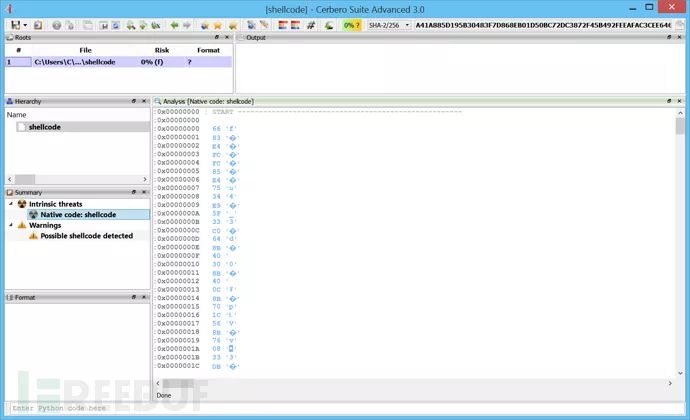Collapse the Intrinsic threats group
This screenshot has width=690, height=420.
click(x=11, y=204)
